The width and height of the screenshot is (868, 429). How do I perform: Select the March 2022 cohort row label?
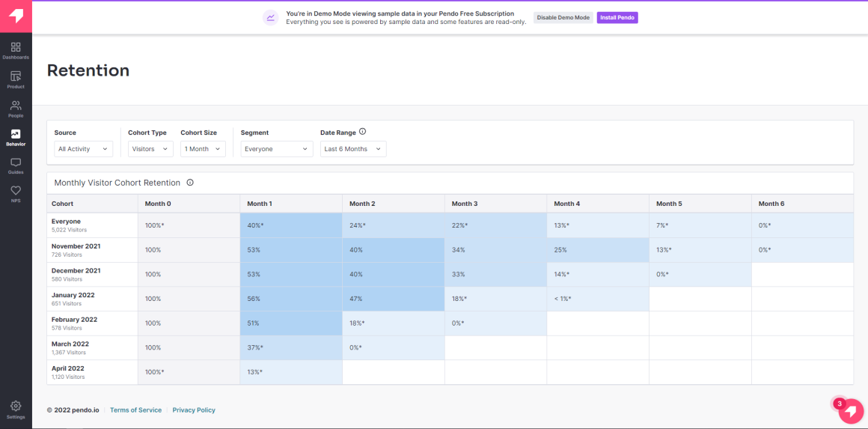pos(93,347)
